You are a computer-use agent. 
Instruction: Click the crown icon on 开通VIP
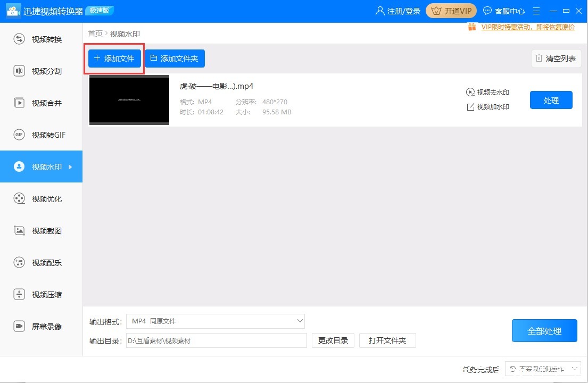pos(436,11)
